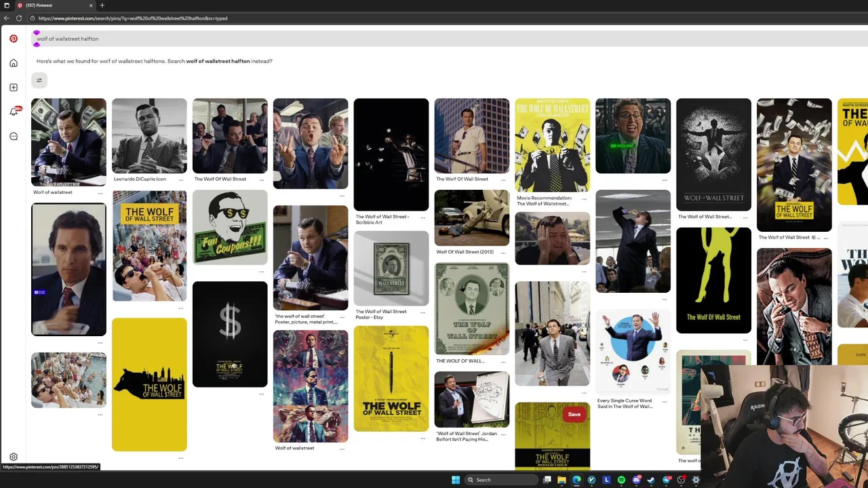Go back with the browser back arrow
Image resolution: width=868 pixels, height=488 pixels.
(x=7, y=18)
